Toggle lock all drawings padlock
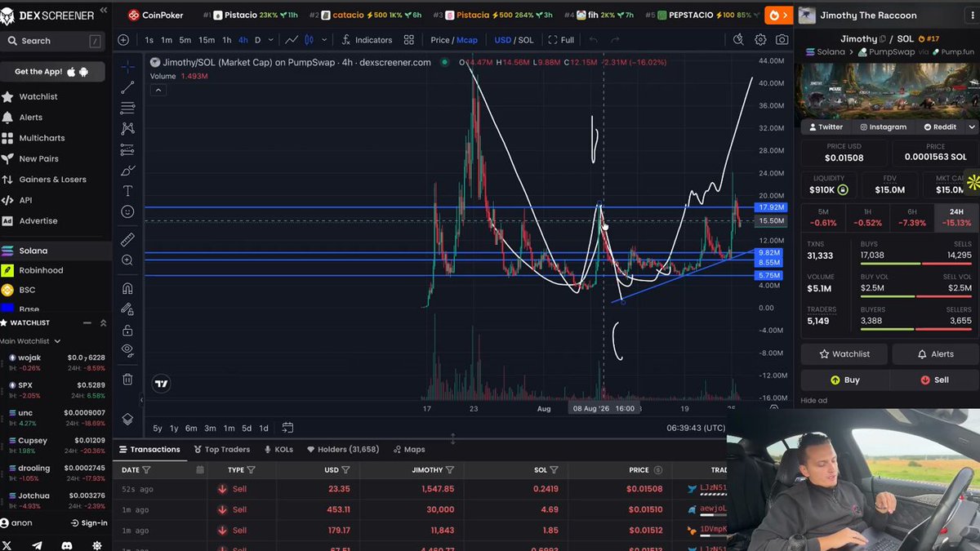The image size is (980, 551). click(x=127, y=331)
